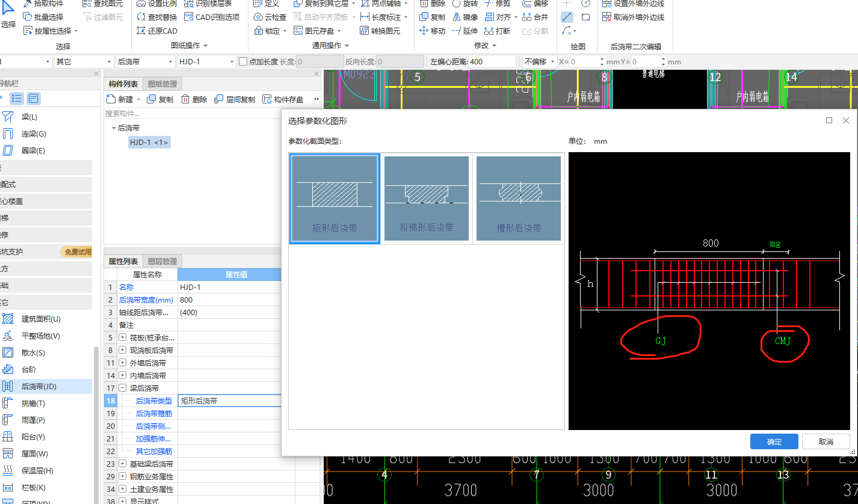Choose the 阶梯形后浇带 section thumbnail
The width and height of the screenshot is (858, 504).
click(427, 198)
